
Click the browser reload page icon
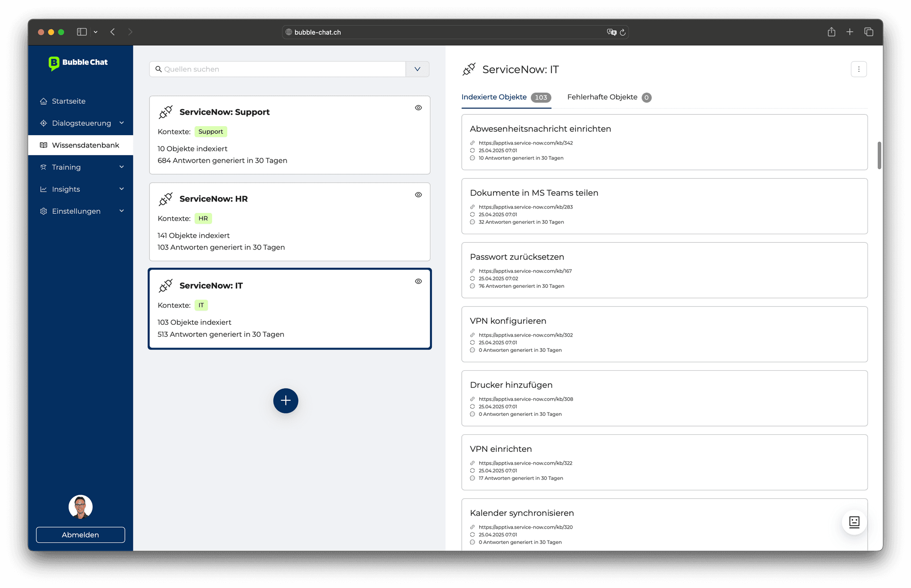point(623,32)
